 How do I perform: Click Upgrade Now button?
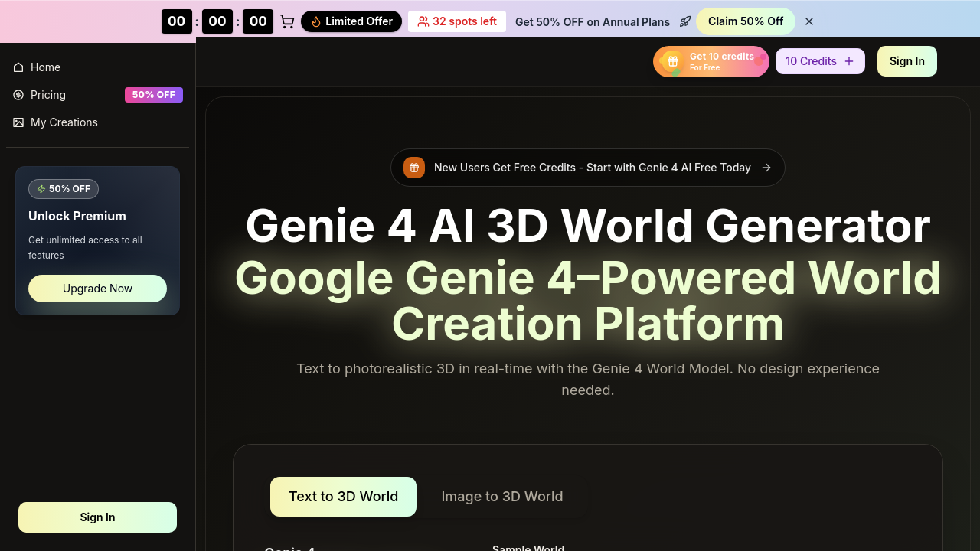[97, 289]
